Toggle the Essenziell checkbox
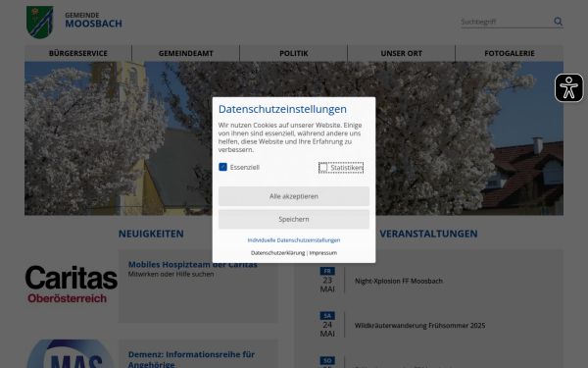Image resolution: width=588 pixels, height=368 pixels. click(222, 167)
